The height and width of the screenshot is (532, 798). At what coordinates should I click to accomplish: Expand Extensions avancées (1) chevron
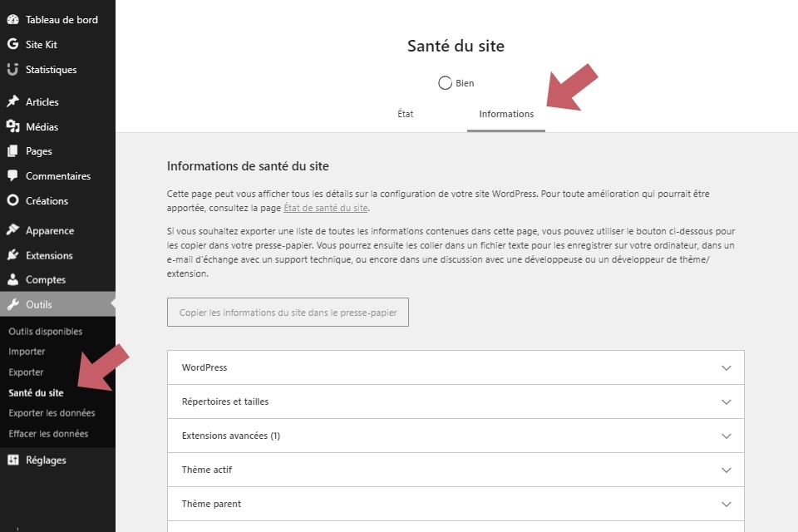click(x=727, y=436)
